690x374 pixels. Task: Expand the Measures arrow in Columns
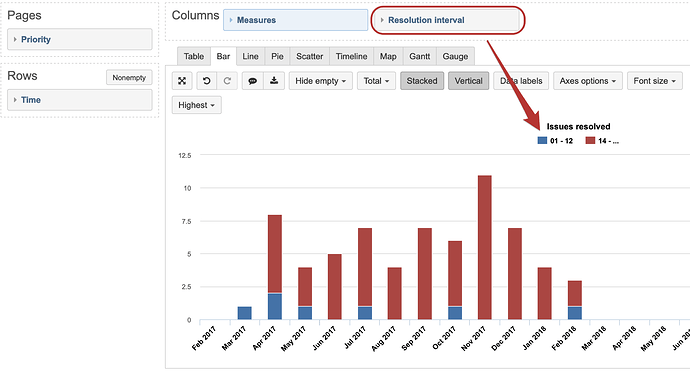pyautogui.click(x=231, y=20)
